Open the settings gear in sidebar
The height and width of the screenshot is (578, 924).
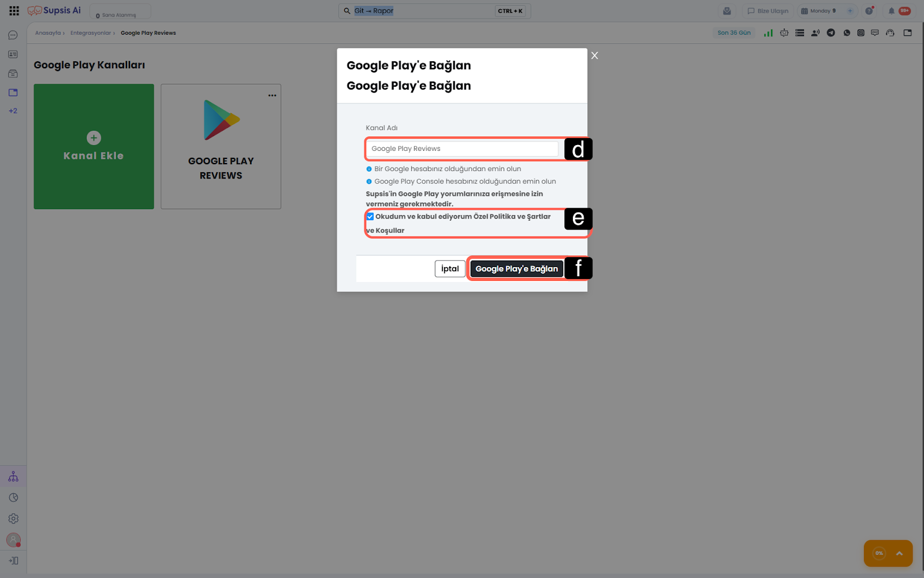(x=13, y=519)
